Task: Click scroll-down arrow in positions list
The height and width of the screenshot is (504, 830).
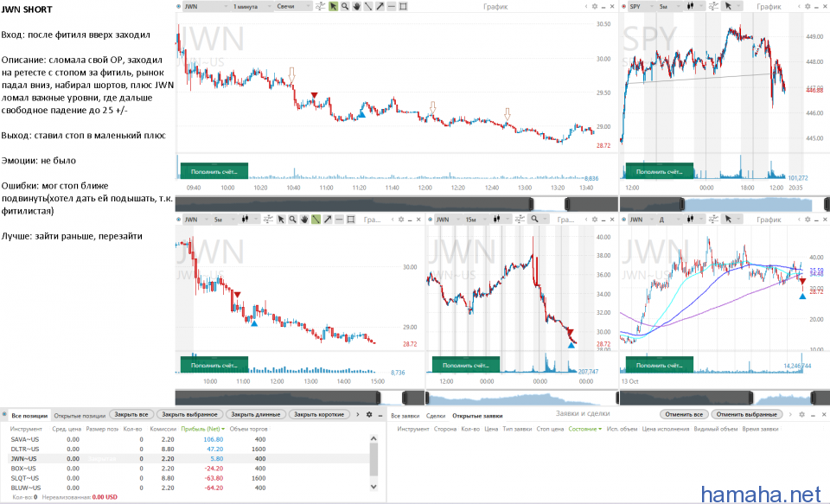Action: tap(373, 486)
